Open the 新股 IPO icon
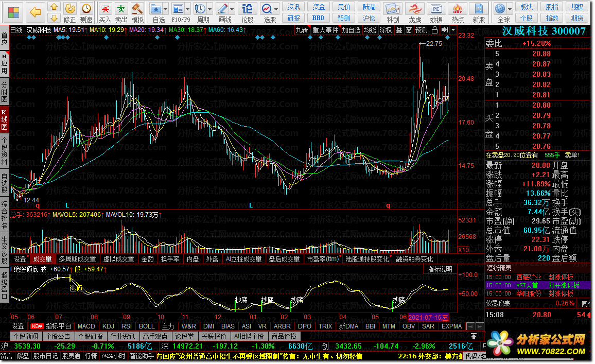The height and width of the screenshot is (364, 595). [479, 8]
